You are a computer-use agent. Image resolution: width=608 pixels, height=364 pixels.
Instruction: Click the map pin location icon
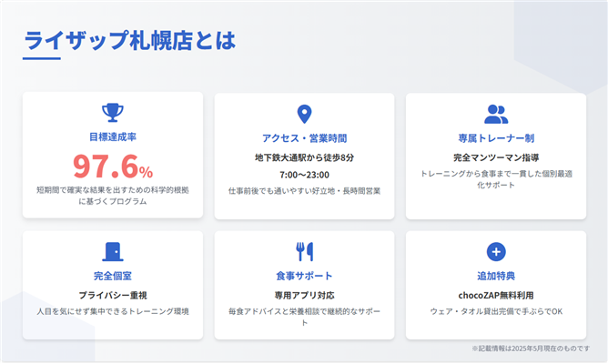pyautogui.click(x=304, y=115)
